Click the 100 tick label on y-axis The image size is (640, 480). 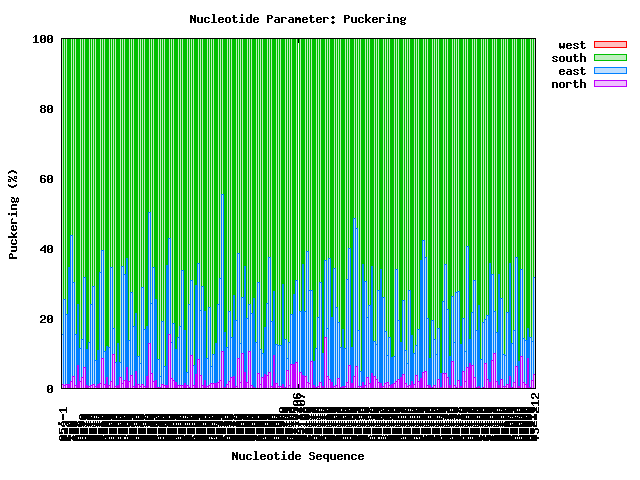point(43,39)
